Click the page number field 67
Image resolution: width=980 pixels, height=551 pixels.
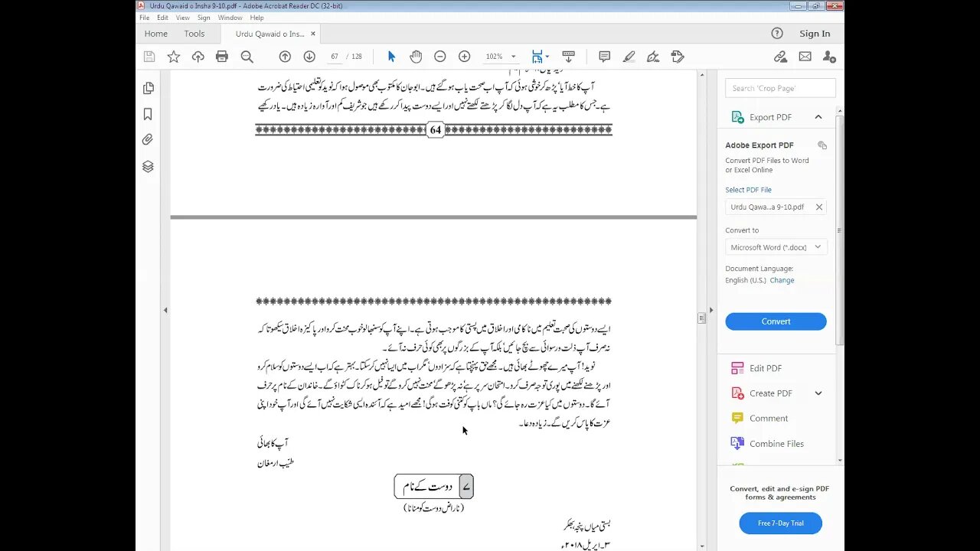coord(335,57)
